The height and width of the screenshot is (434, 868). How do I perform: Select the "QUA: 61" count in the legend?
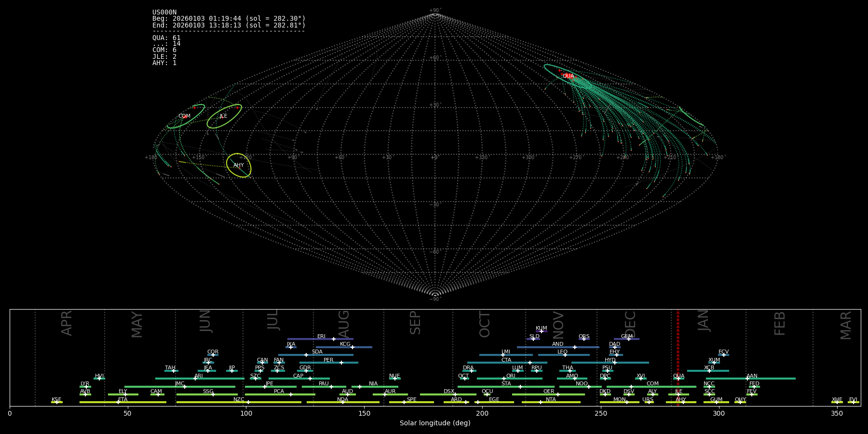click(x=166, y=38)
